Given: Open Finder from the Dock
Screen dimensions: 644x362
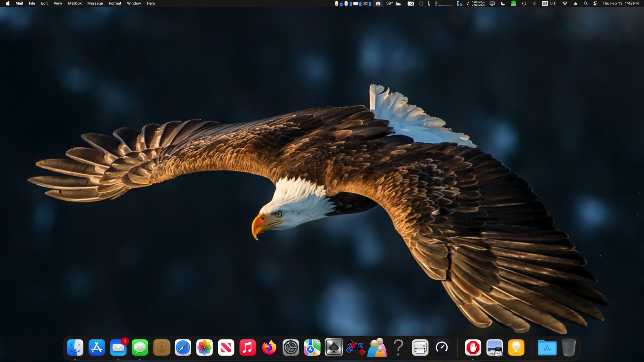Looking at the screenshot, I should [x=75, y=348].
